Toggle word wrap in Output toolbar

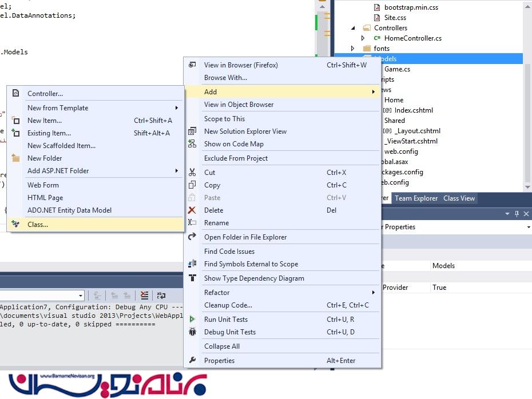(161, 296)
